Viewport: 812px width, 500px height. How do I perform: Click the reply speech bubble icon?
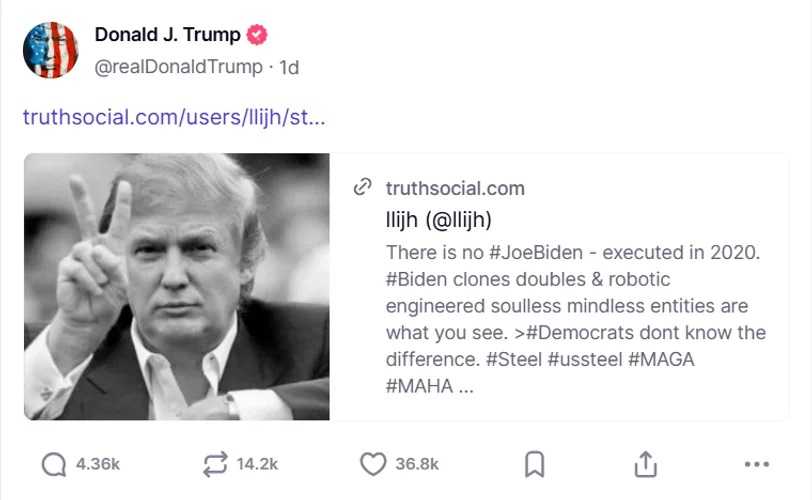pos(54,464)
